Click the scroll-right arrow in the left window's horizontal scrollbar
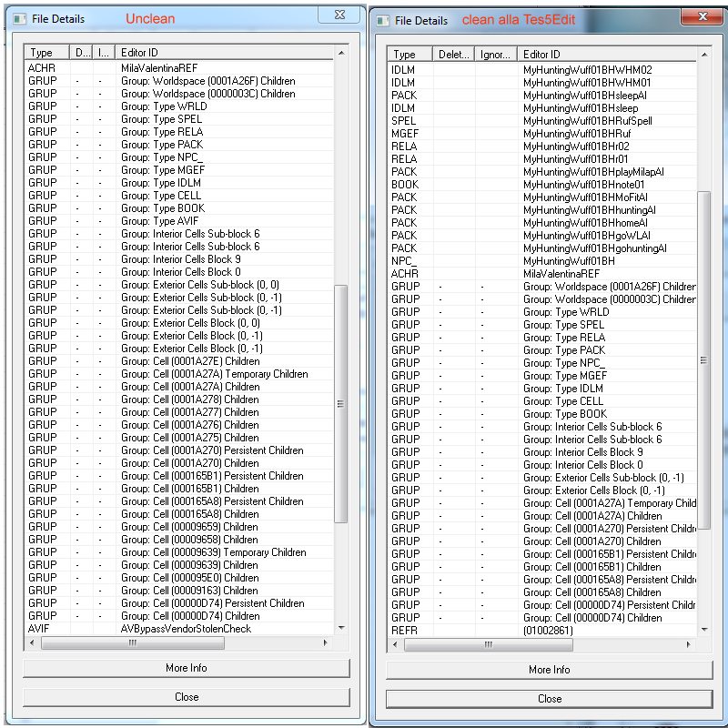The width and height of the screenshot is (728, 728). point(327,642)
